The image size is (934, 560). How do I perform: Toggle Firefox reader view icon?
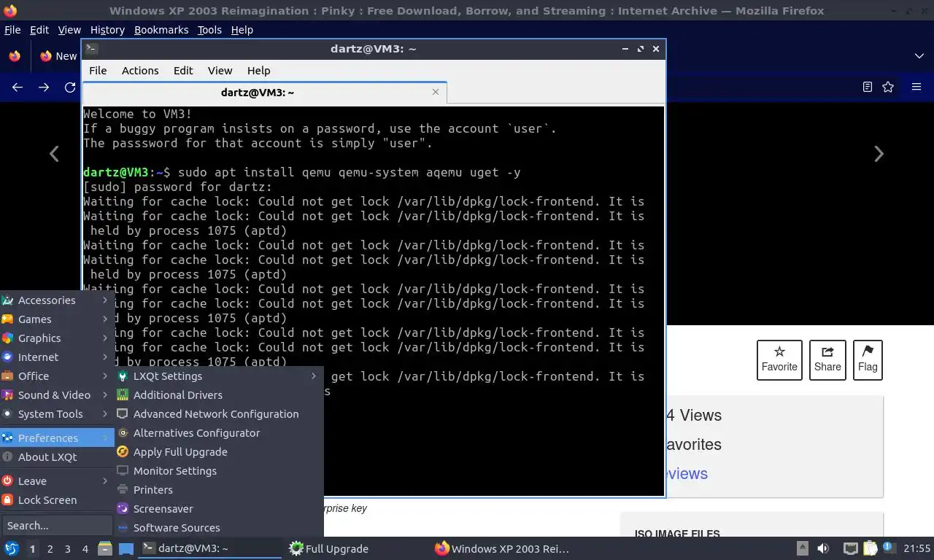coord(867,87)
